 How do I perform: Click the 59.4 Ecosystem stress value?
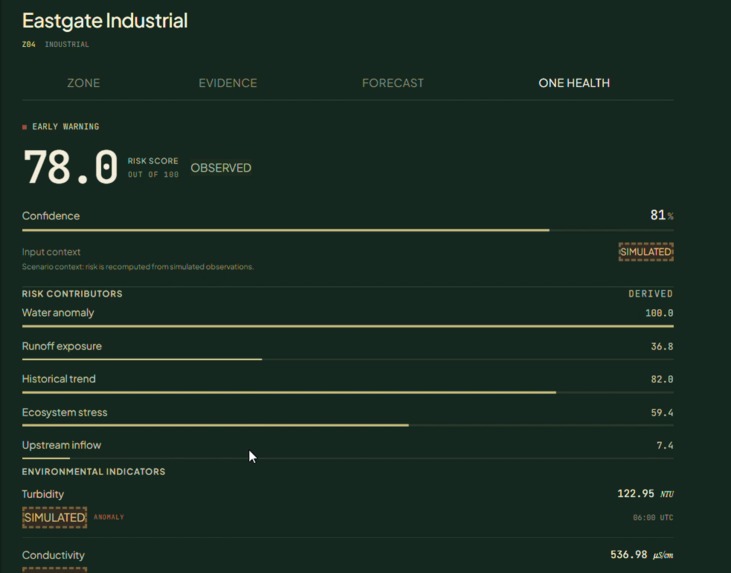pyautogui.click(x=662, y=413)
